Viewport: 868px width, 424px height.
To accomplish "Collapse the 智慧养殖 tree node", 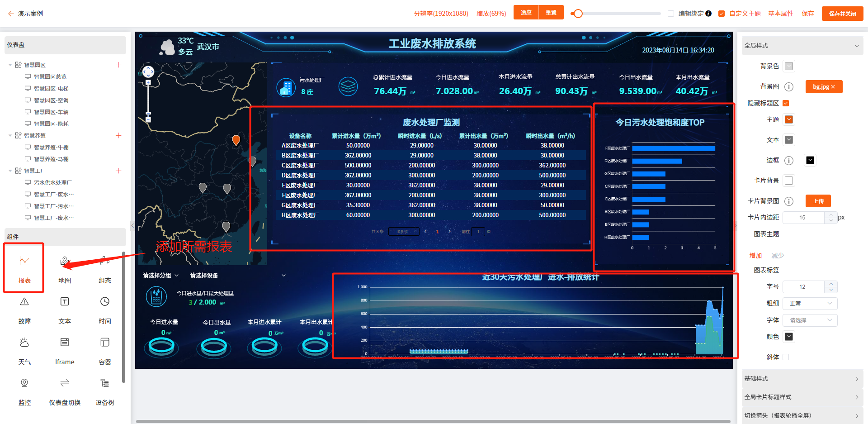I will pos(10,135).
